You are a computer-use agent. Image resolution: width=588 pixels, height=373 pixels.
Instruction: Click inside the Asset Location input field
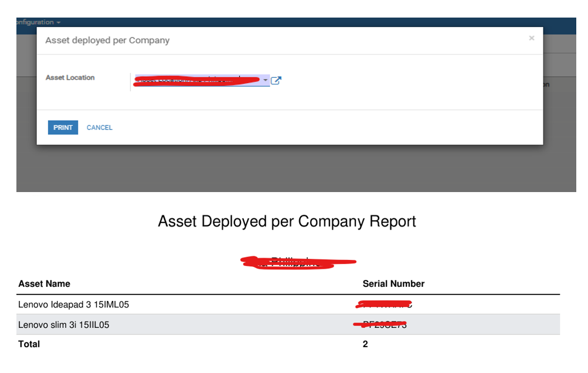tap(196, 81)
